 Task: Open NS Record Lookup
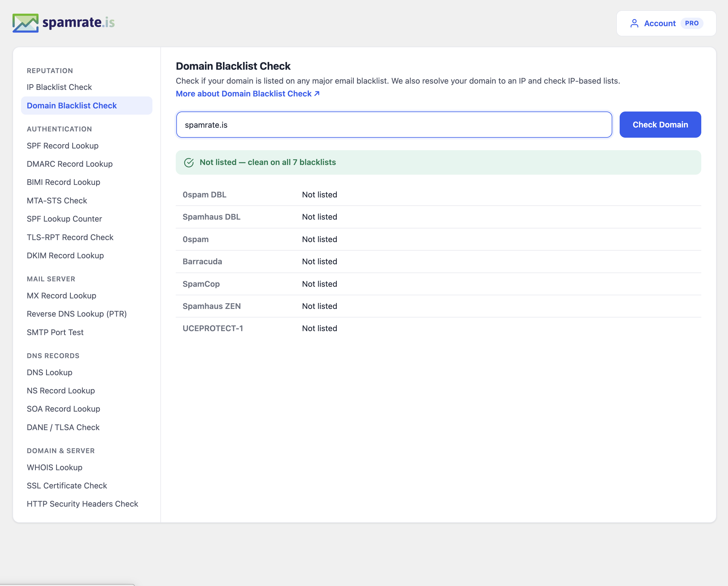61,391
